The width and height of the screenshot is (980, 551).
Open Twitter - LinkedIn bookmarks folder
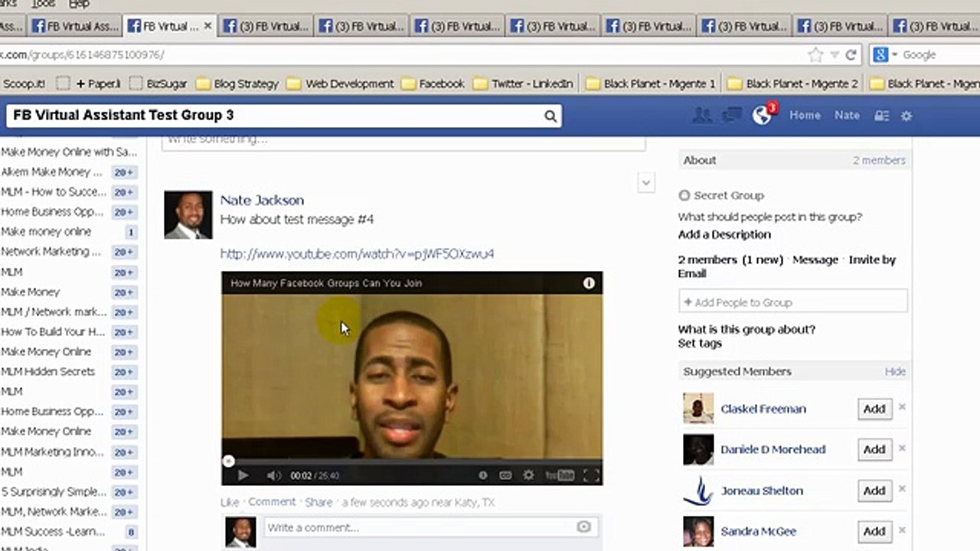click(523, 83)
